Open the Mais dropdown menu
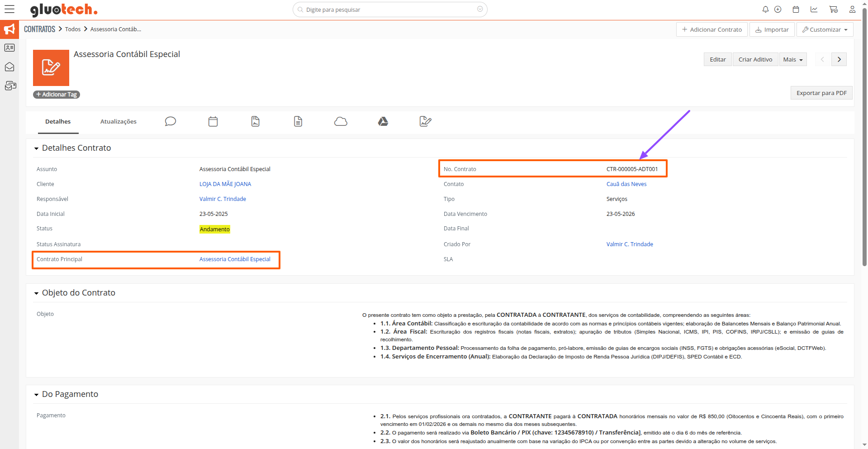Screen dimensions: 868x449 tap(792, 59)
